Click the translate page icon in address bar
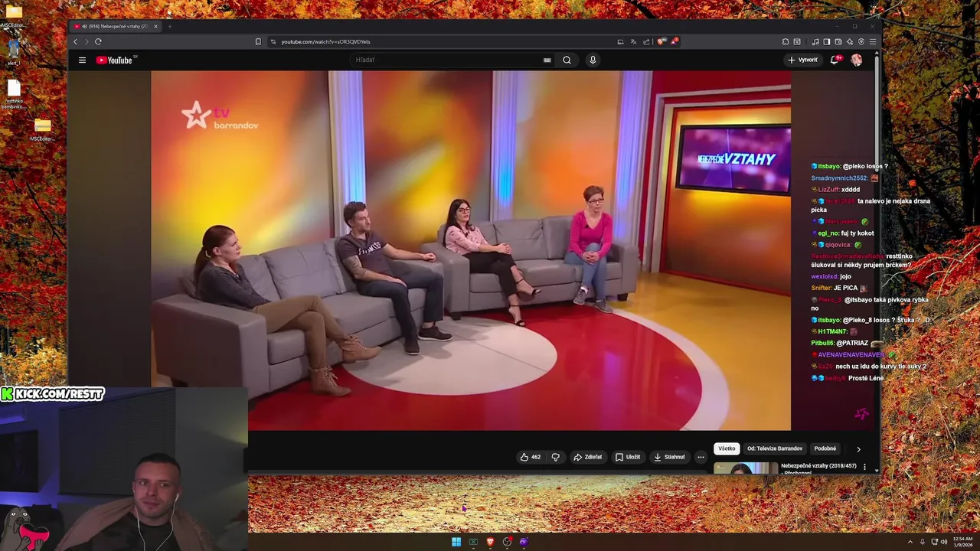The width and height of the screenshot is (980, 551). 633,41
